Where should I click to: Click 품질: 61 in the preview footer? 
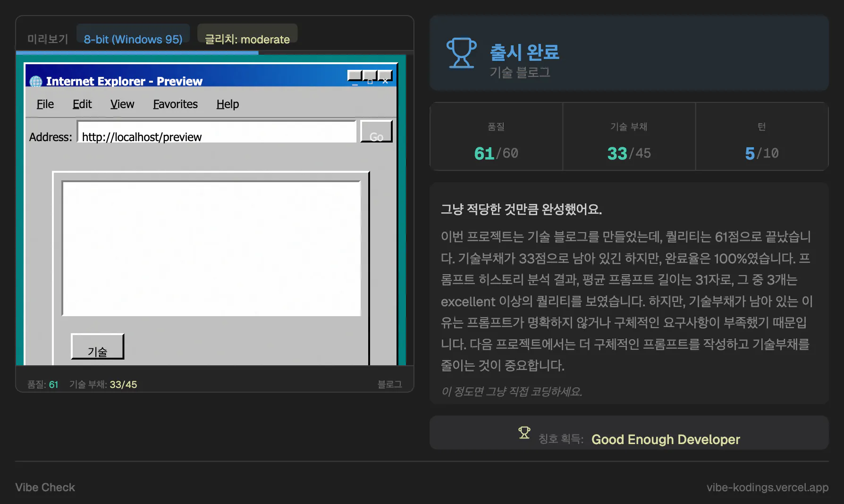pos(42,385)
